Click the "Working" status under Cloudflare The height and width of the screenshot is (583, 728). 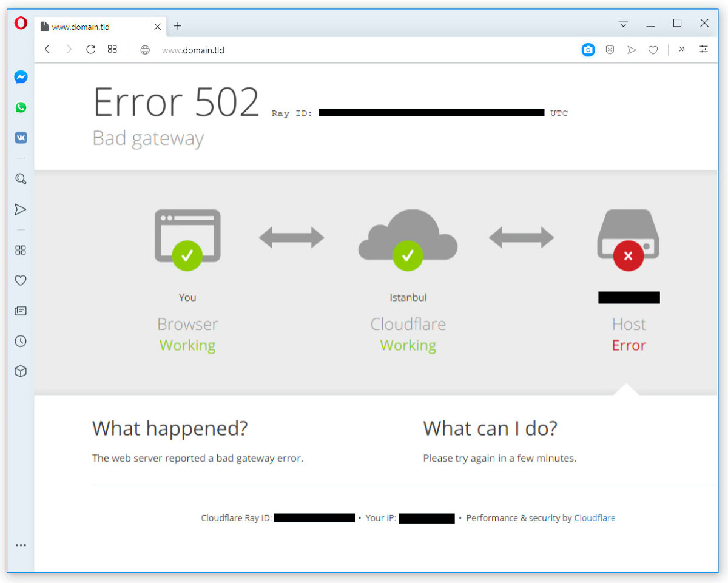[408, 345]
